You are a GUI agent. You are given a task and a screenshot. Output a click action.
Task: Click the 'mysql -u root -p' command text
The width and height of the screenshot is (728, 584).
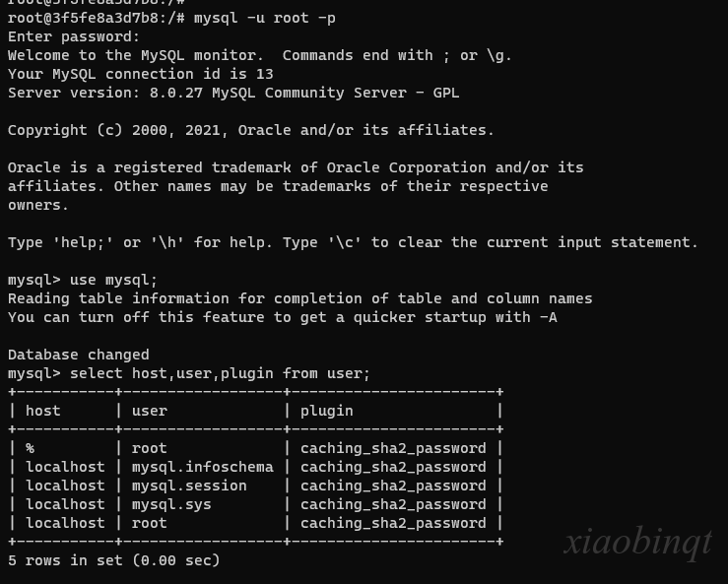tap(265, 18)
